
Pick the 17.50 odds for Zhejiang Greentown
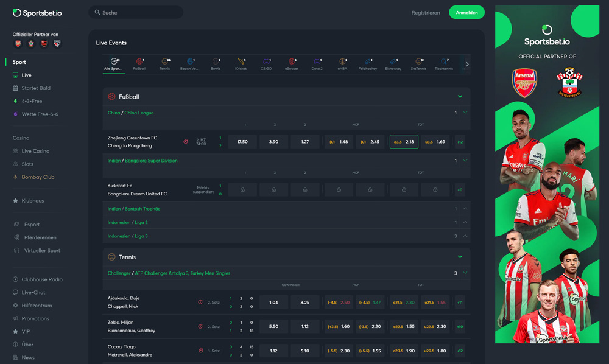click(242, 142)
